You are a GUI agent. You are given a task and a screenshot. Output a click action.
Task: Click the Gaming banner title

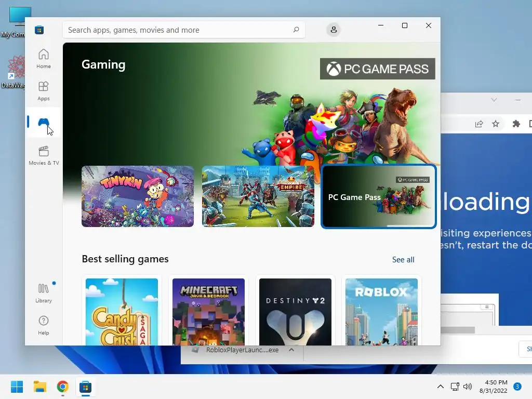(x=103, y=64)
